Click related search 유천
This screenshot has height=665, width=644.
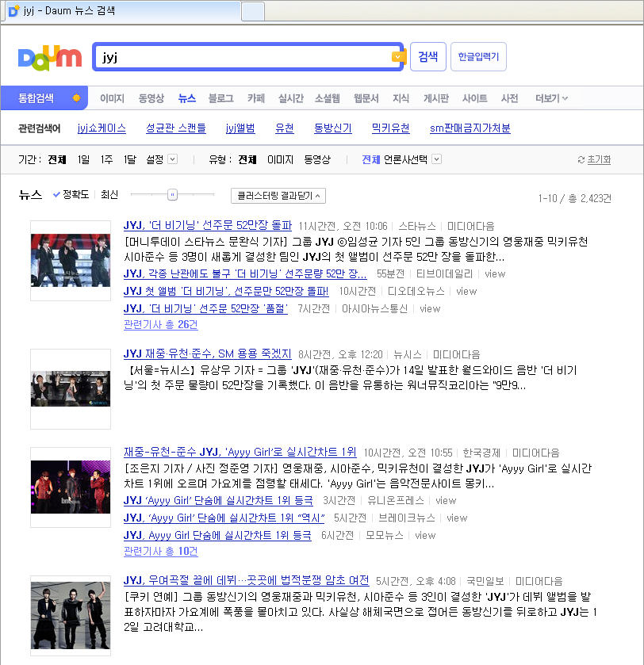tap(284, 128)
